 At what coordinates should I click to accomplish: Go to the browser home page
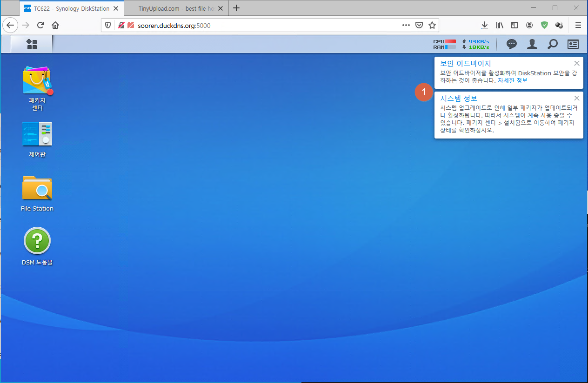pyautogui.click(x=55, y=25)
